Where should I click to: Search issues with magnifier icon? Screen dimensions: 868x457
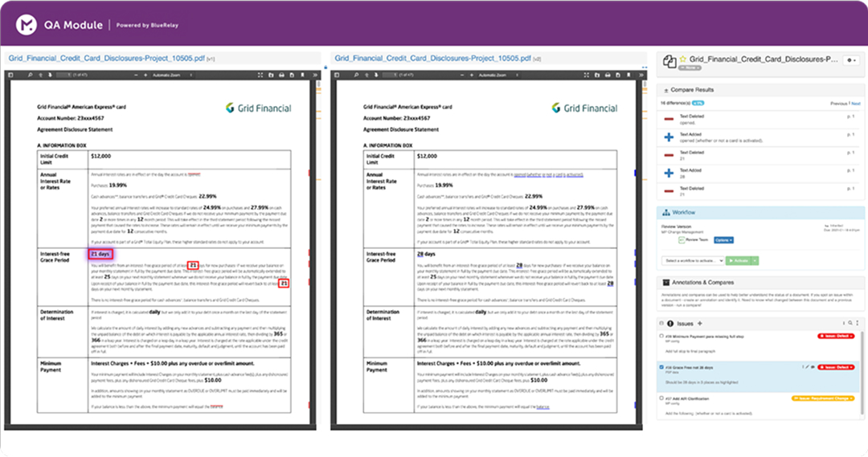click(850, 323)
